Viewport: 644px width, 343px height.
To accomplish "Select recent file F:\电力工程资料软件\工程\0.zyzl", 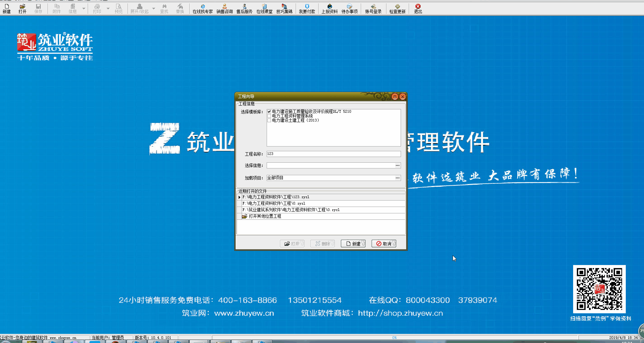I will pyautogui.click(x=273, y=203).
